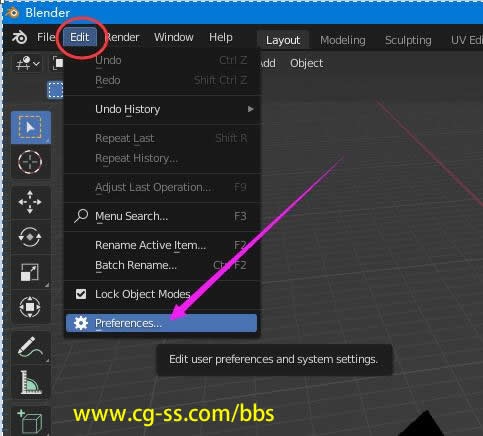Click the Blender logo menu icon
Image resolution: width=483 pixels, height=436 pixels.
(20, 37)
